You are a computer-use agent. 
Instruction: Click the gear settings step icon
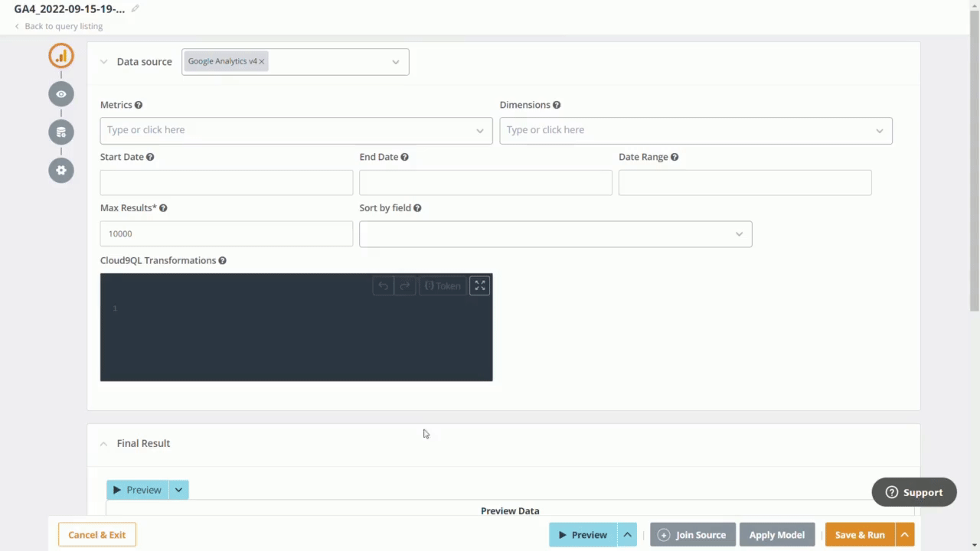[x=61, y=170]
